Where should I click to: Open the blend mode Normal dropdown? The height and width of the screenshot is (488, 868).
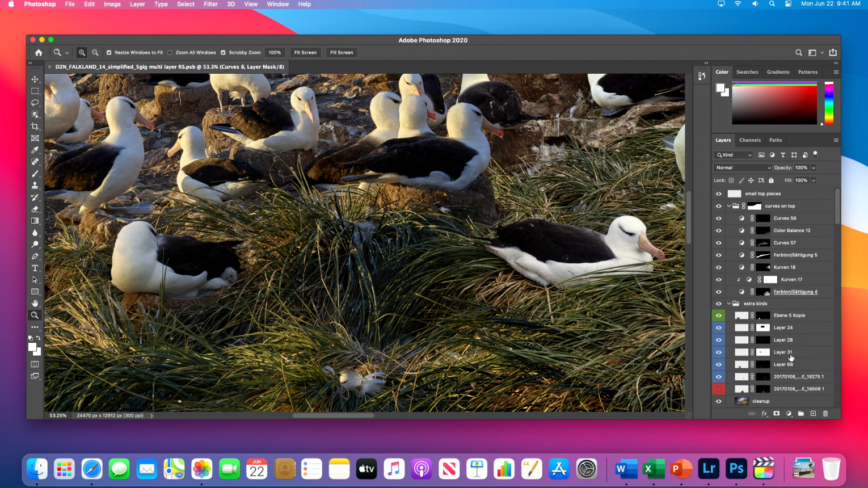[x=743, y=168]
